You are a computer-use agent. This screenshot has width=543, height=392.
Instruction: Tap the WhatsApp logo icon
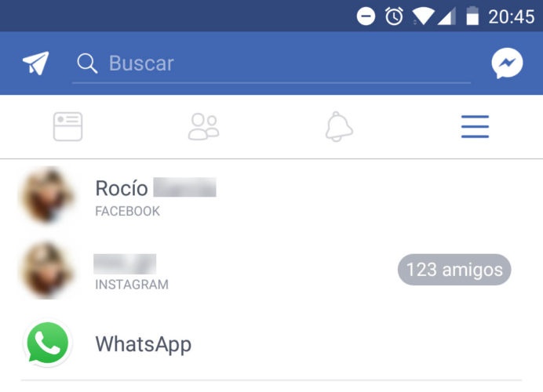click(x=47, y=343)
